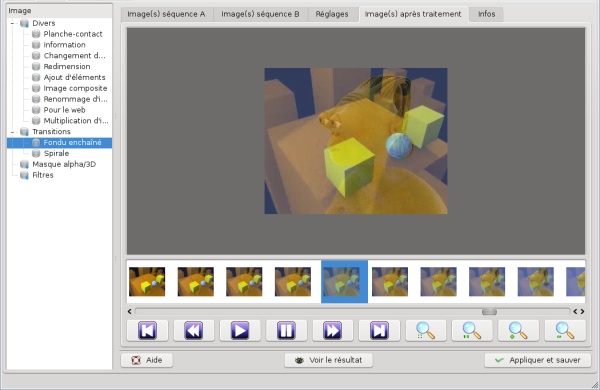This screenshot has width=600, height=390.
Task: Select the thumbnail right after the highlighted one
Action: (x=390, y=282)
